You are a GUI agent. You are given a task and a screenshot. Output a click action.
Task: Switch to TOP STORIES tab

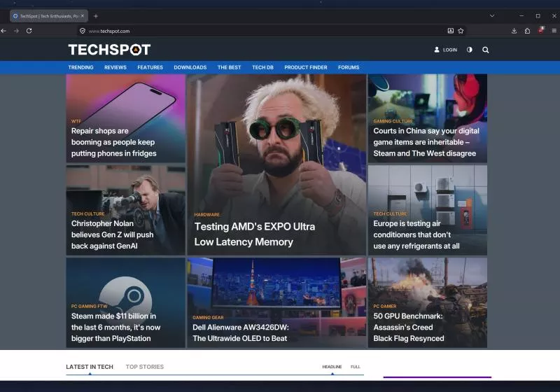[x=145, y=367]
